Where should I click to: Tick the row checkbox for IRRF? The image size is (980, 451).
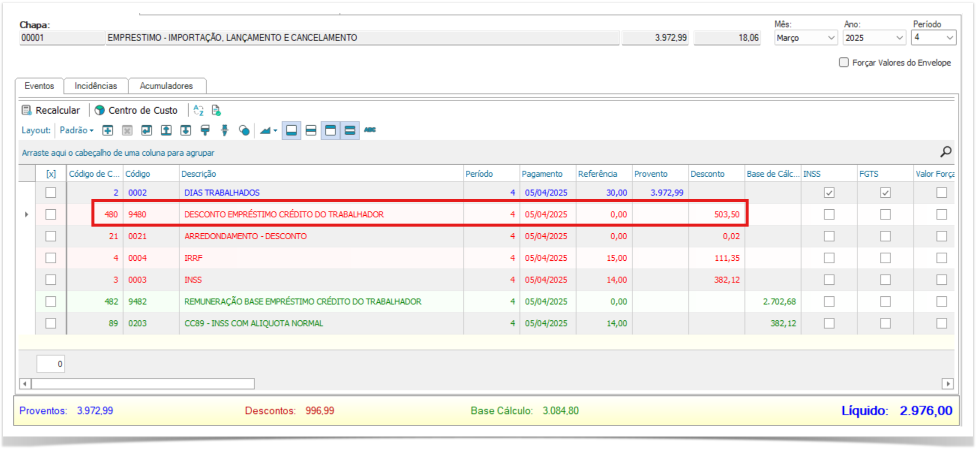[50, 258]
